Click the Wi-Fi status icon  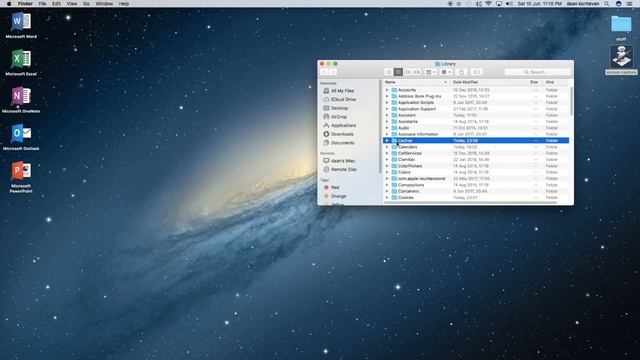[489, 4]
